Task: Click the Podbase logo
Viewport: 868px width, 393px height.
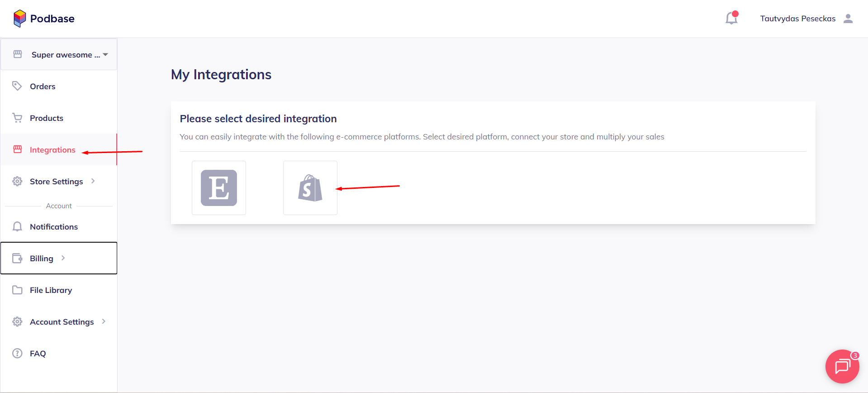Action: (x=44, y=19)
